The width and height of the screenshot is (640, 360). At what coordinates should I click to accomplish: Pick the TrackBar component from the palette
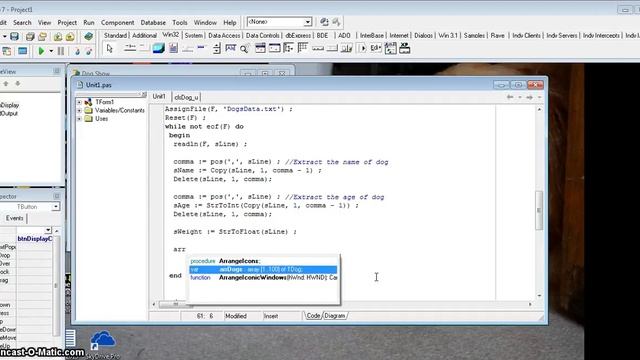point(187,49)
